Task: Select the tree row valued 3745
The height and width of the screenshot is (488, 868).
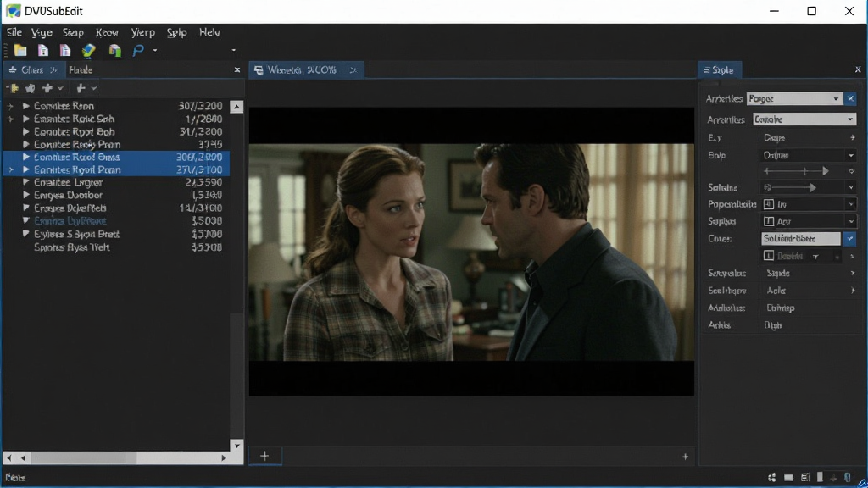Action: click(115, 144)
